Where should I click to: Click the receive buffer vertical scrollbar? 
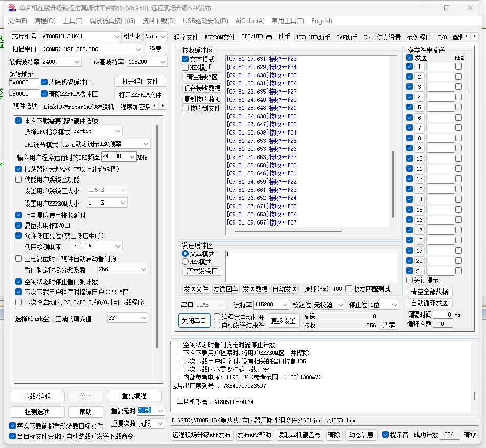pyautogui.click(x=392, y=184)
